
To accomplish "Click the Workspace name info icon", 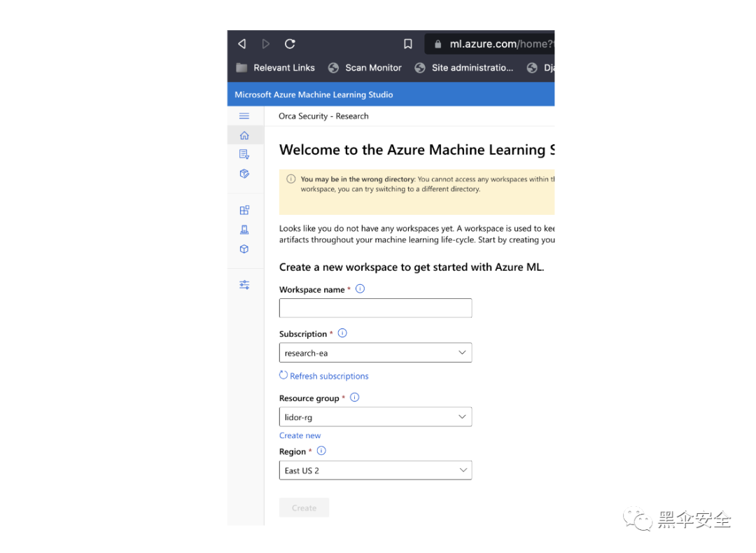I will click(x=360, y=289).
